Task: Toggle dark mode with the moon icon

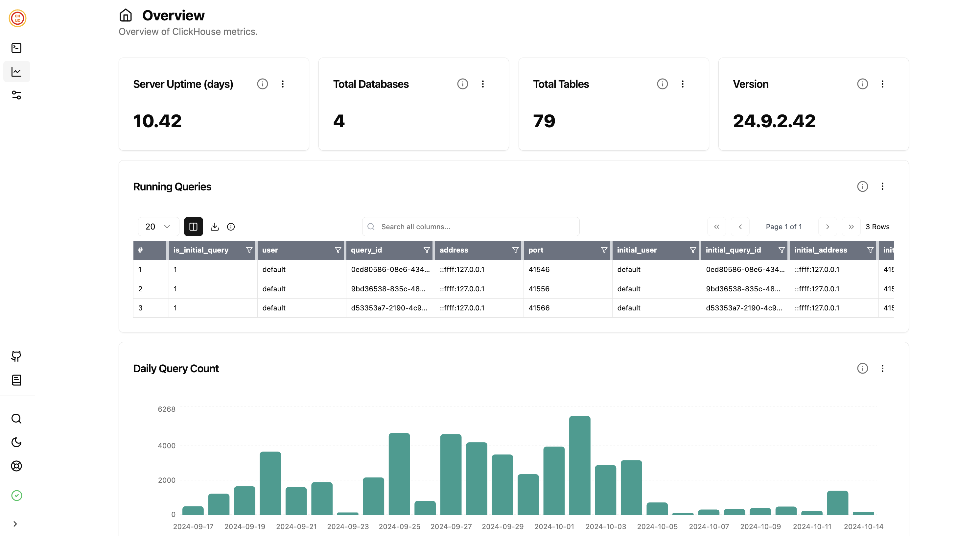Action: point(16,442)
